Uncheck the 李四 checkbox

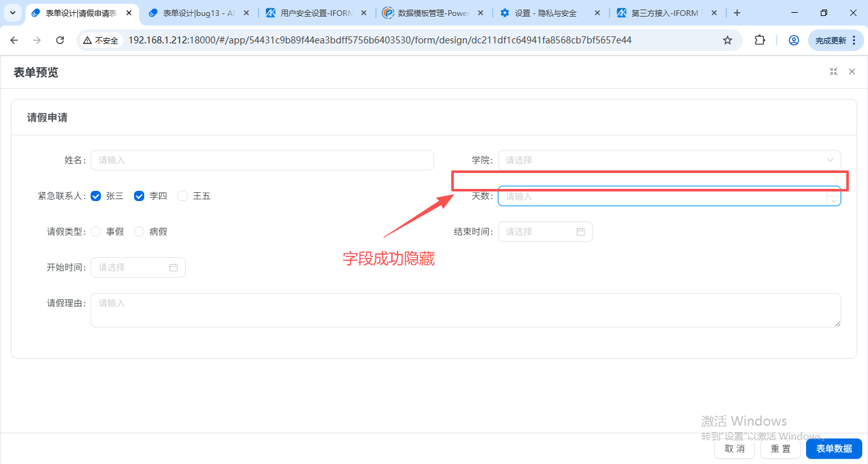pyautogui.click(x=139, y=196)
